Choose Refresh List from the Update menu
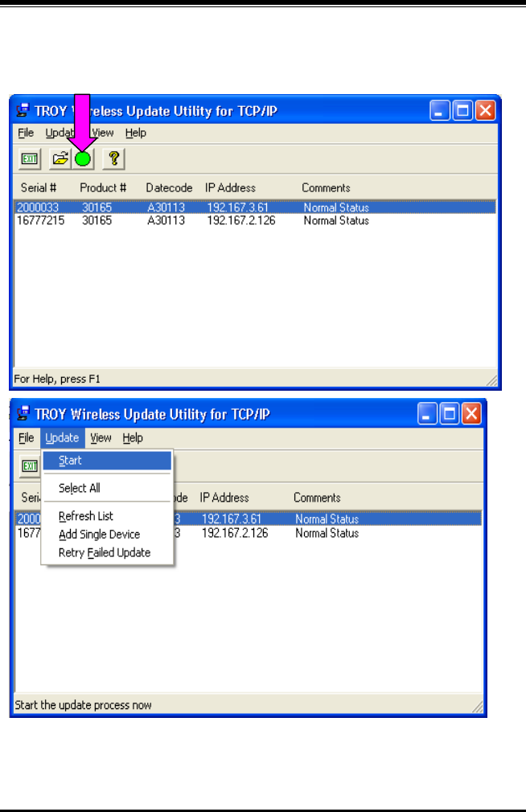This screenshot has height=812, width=526. [x=107, y=516]
